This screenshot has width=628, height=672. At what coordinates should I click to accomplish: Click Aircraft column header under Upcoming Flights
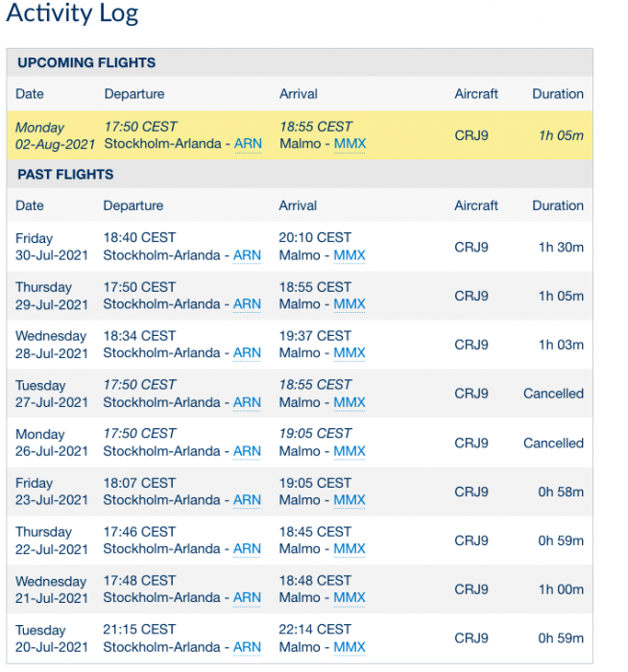point(476,94)
